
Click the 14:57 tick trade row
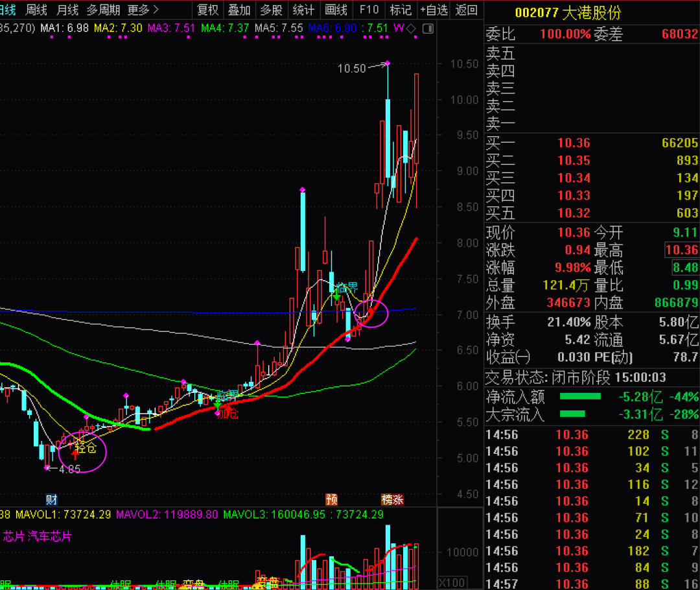(592, 584)
